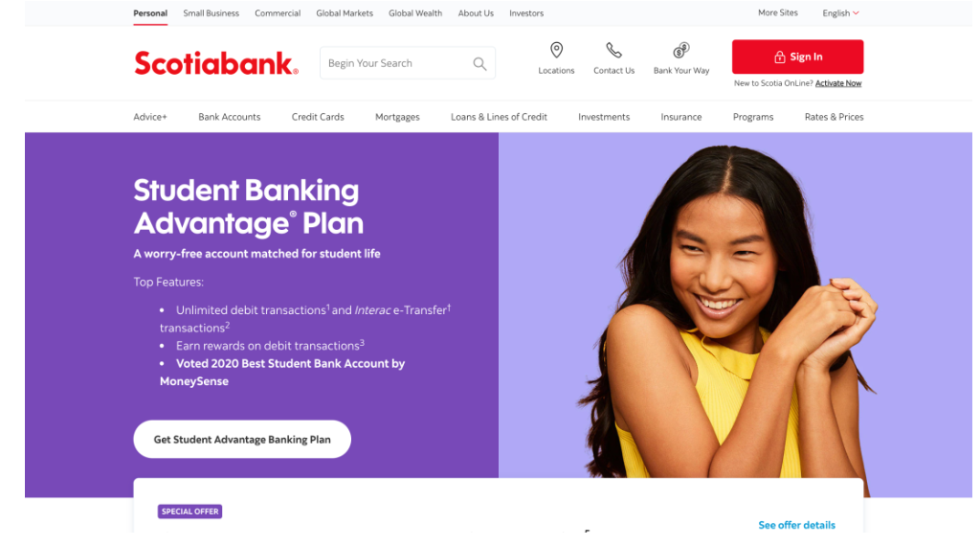
Task: Click the Contact Us phone icon
Action: [x=613, y=50]
